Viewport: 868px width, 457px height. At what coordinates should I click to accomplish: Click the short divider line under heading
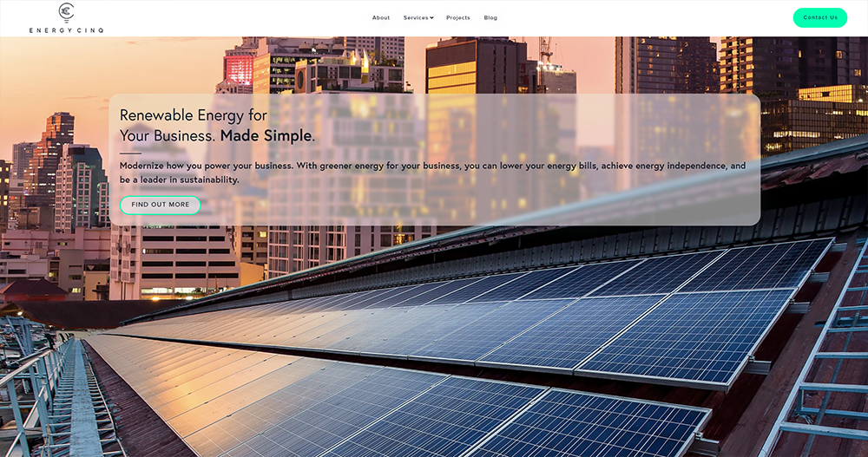click(130, 153)
